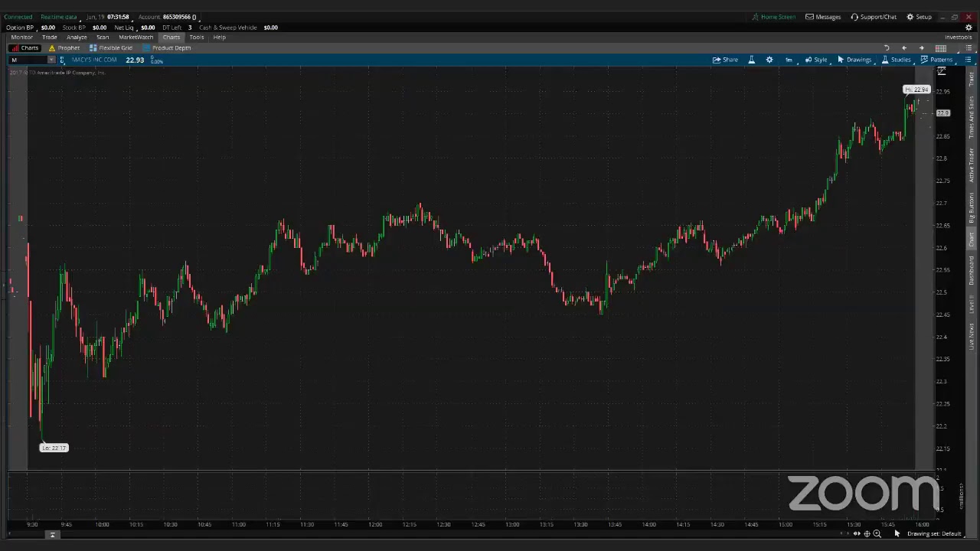Switch to the Analyze tab

(x=77, y=37)
